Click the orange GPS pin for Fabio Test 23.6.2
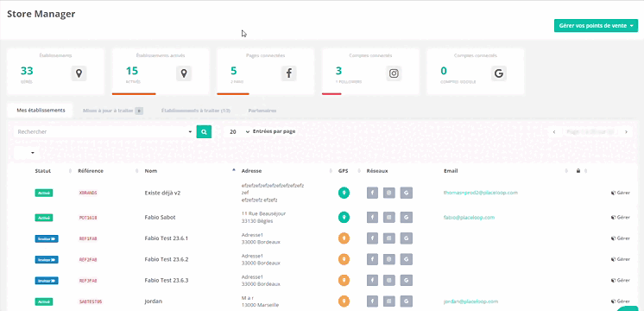The width and height of the screenshot is (644, 311). [344, 259]
